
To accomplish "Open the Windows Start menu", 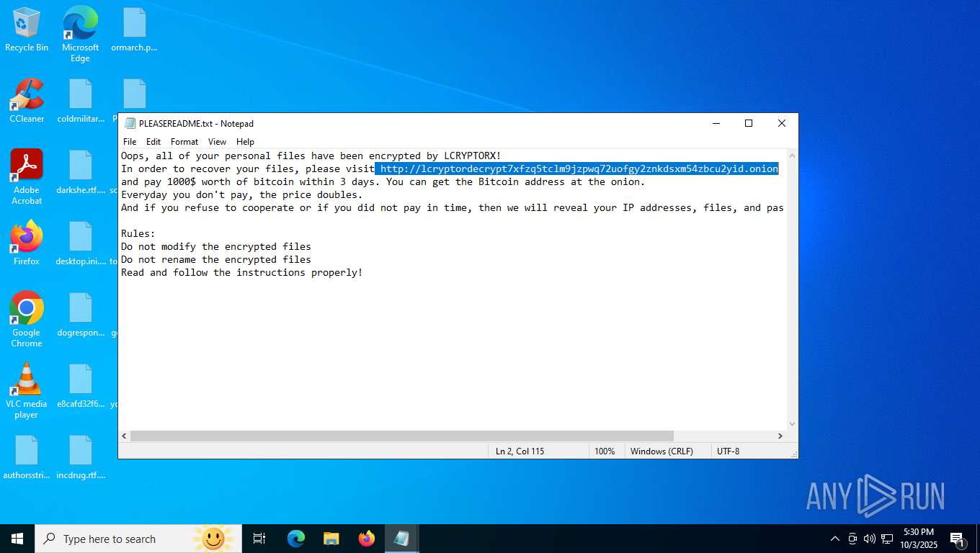I will (x=17, y=539).
